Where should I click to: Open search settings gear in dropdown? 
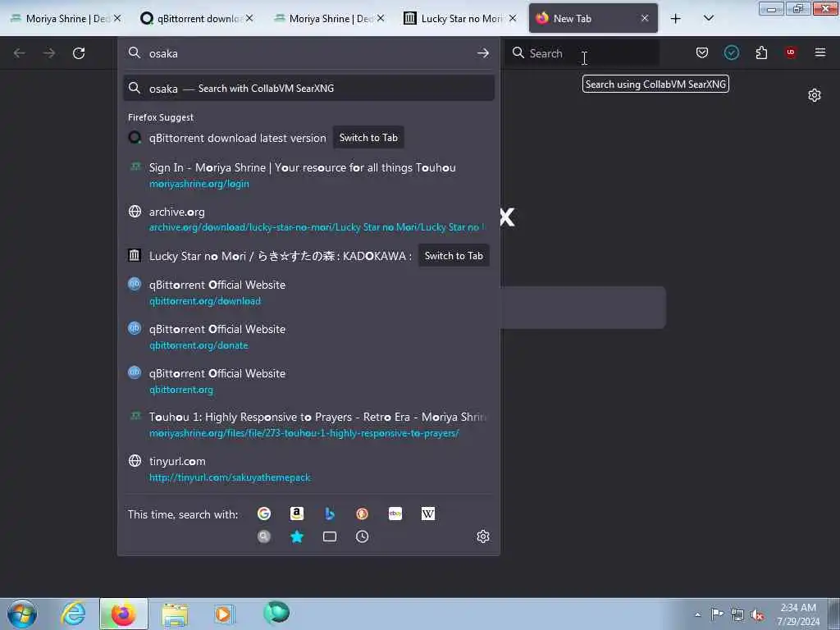click(x=482, y=536)
